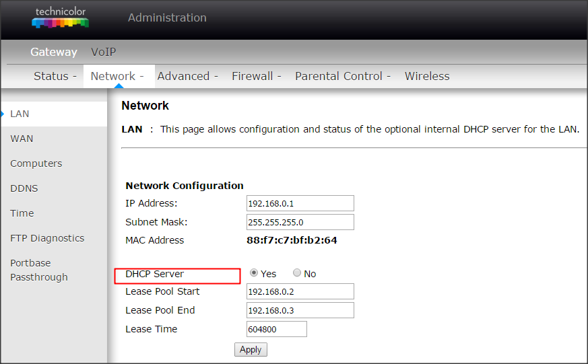Switch to the VoIP section

pyautogui.click(x=104, y=52)
